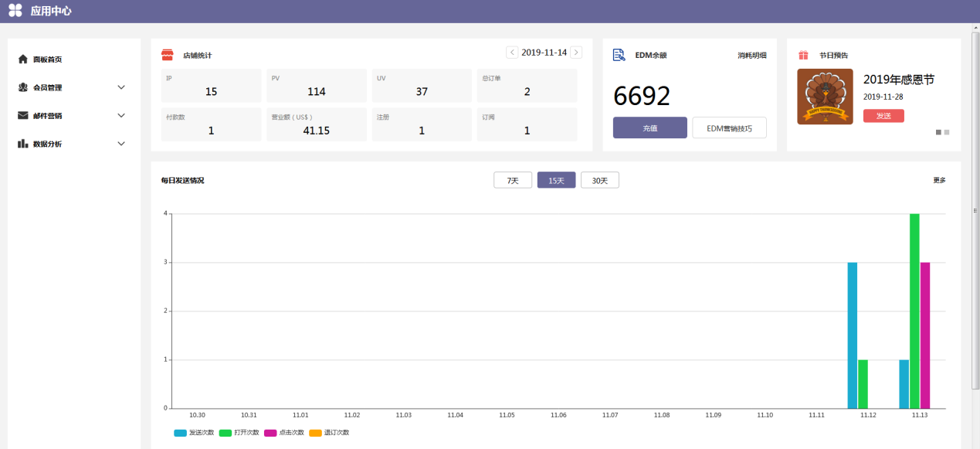Toggle 发送次数 legend series in chart
Image resolution: width=980 pixels, height=449 pixels.
[x=180, y=433]
